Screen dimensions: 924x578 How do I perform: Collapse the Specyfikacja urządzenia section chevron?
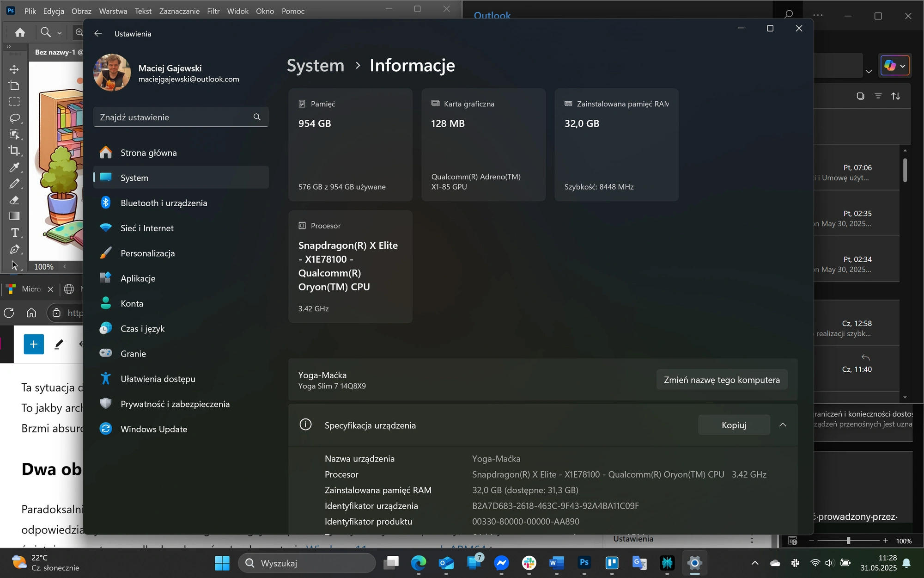pos(783,425)
